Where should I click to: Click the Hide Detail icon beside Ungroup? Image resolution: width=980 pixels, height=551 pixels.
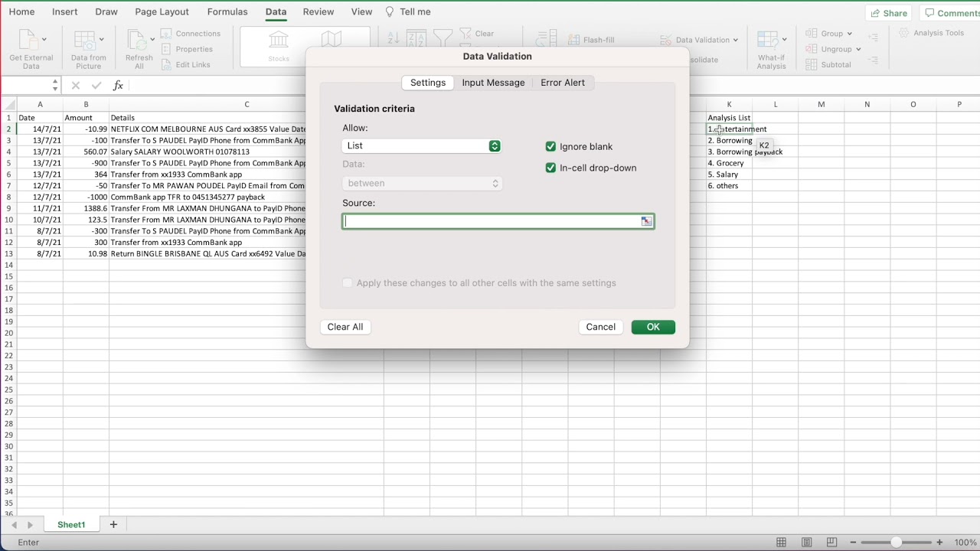point(874,60)
